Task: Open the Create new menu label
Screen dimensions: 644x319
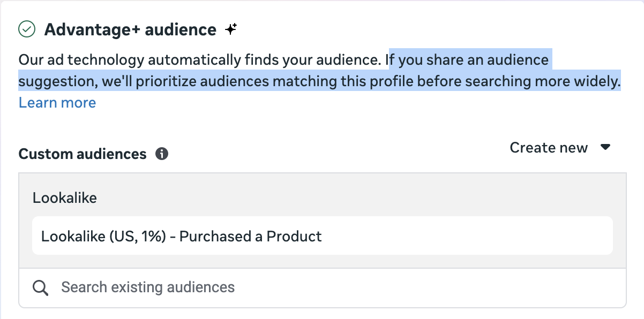Action: (x=548, y=148)
